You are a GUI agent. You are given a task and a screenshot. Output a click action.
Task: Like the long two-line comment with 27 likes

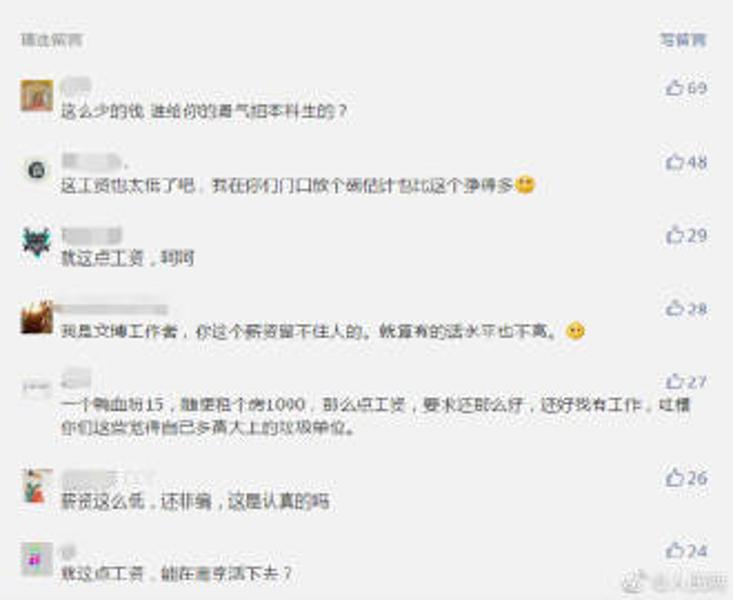[674, 381]
